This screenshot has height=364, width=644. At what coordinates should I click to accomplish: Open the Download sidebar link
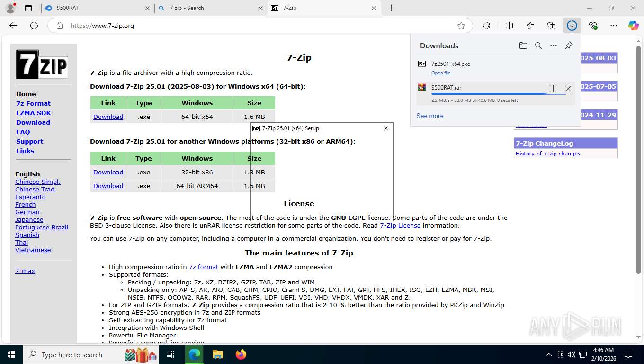pos(33,122)
